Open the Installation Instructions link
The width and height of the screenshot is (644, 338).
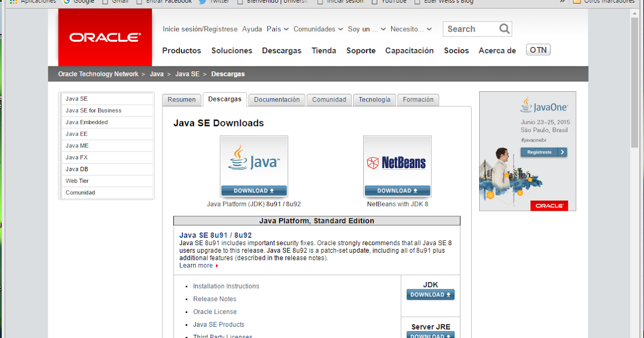[226, 286]
